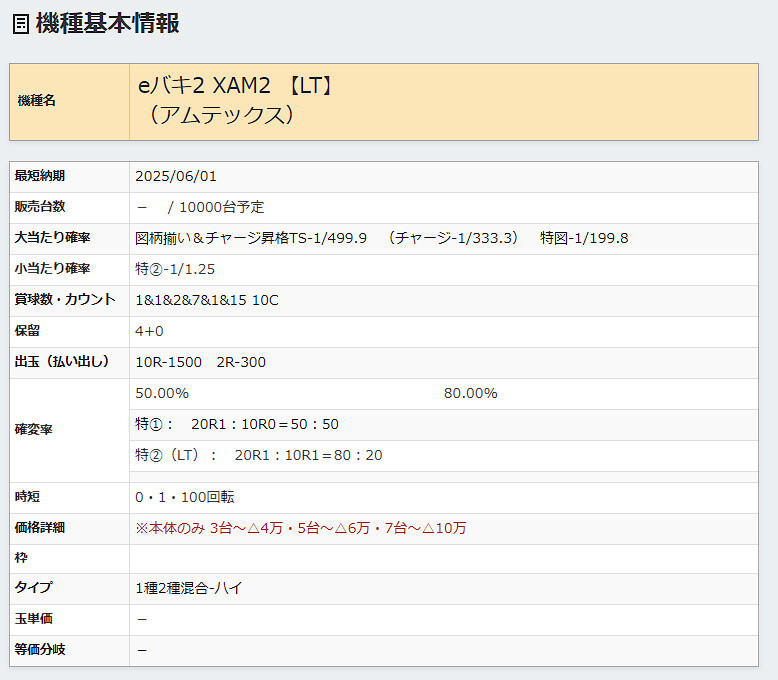
Task: Select the 80.00% rate value
Action: pos(470,393)
